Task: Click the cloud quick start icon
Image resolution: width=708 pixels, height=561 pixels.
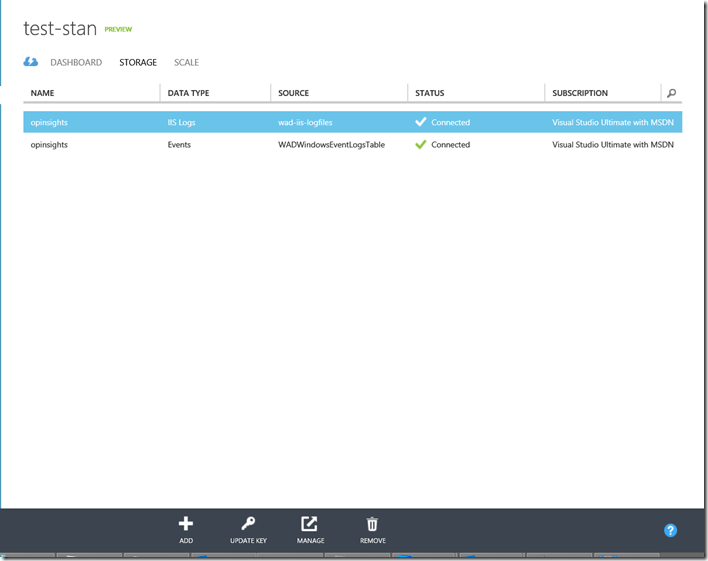Action: [x=32, y=62]
